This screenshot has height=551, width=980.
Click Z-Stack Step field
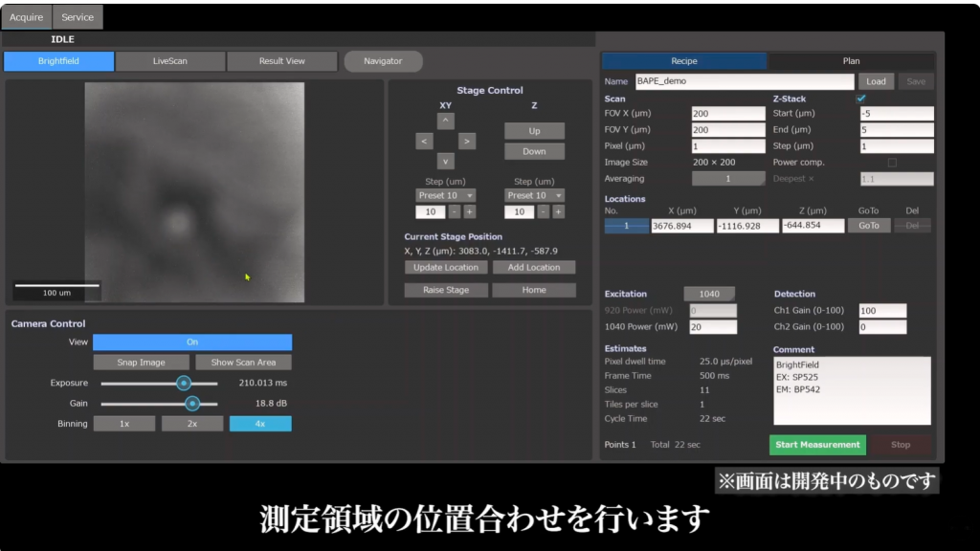click(897, 146)
